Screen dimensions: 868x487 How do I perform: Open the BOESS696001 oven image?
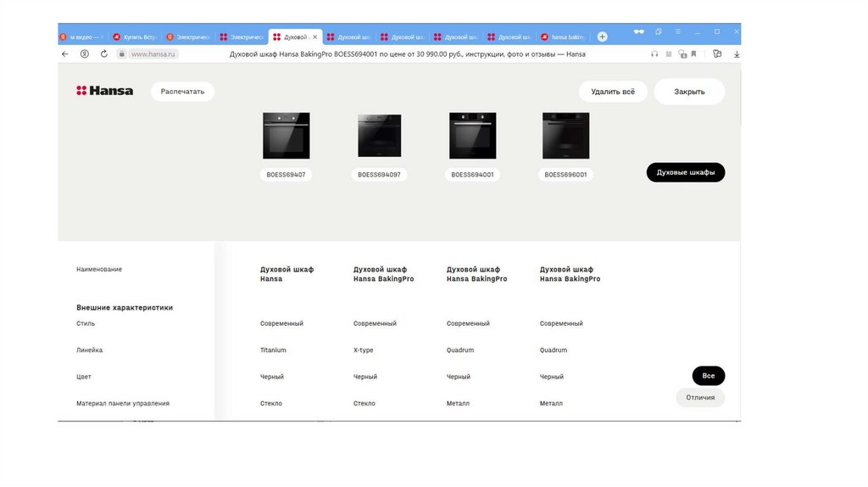pos(565,136)
